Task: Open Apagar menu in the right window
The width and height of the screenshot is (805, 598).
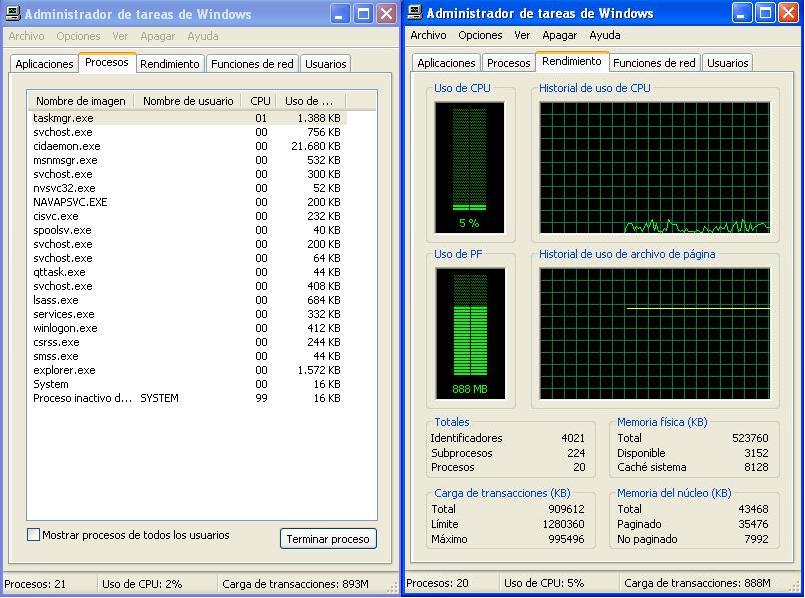Action: click(560, 35)
